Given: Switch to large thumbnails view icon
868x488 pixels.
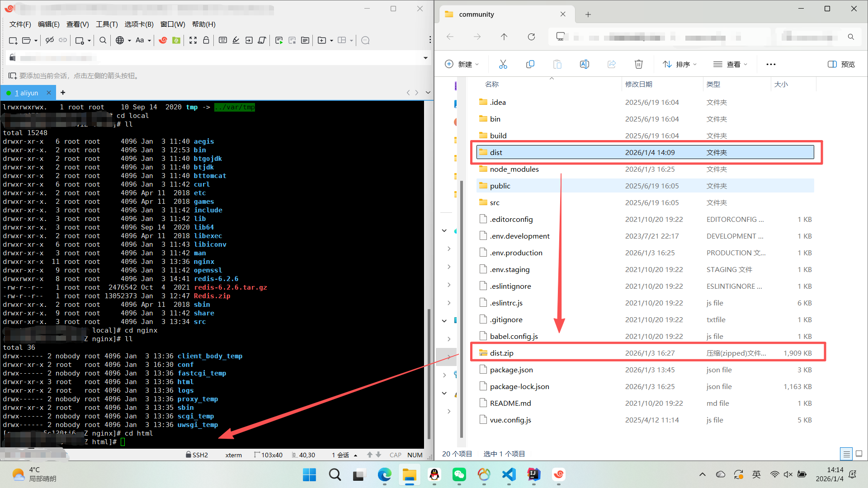Looking at the screenshot, I should point(859,454).
